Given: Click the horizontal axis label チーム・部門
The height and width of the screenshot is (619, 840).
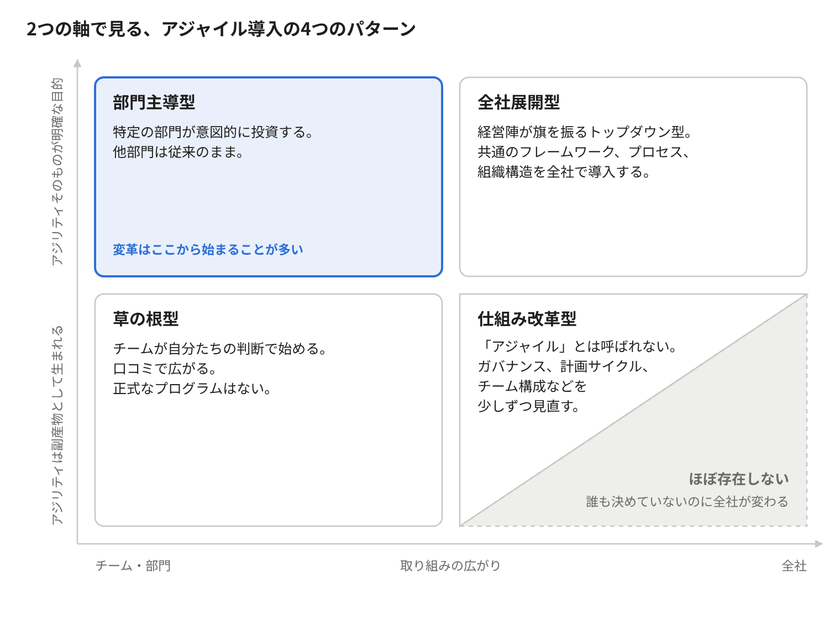Looking at the screenshot, I should 133,566.
